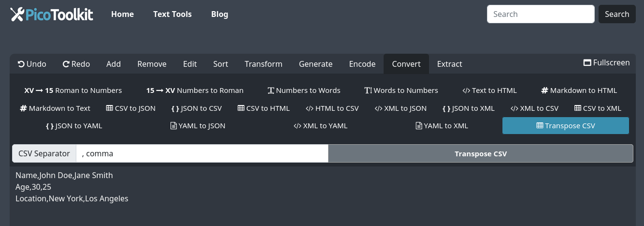Pick the Text to HTML tool

click(489, 90)
